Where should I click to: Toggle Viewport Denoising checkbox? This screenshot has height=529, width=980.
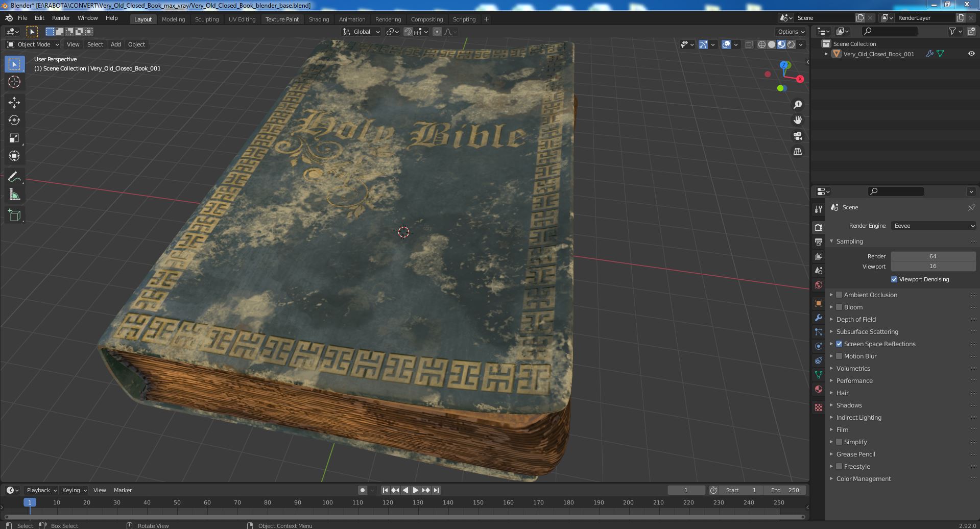894,279
